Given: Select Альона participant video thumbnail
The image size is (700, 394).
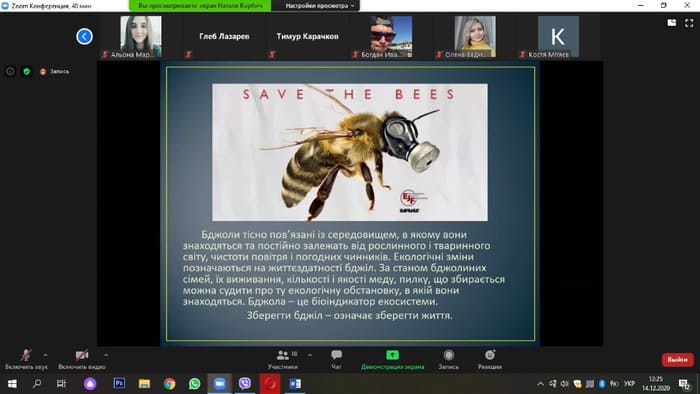Looking at the screenshot, I should pyautogui.click(x=141, y=36).
